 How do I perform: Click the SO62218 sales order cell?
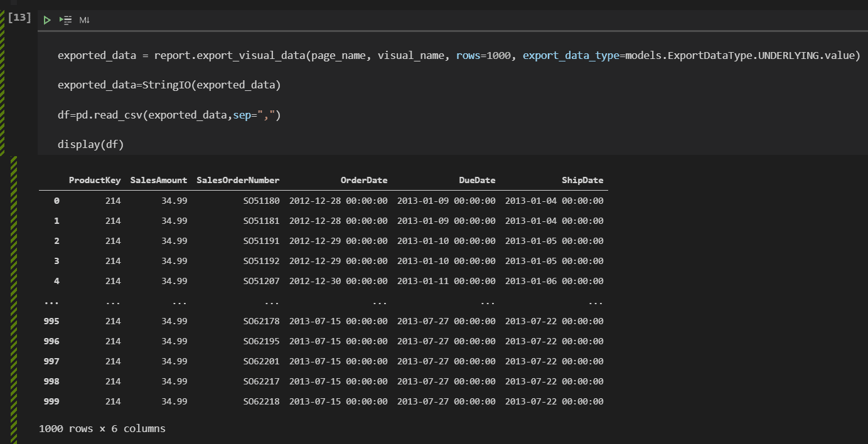[x=261, y=401]
